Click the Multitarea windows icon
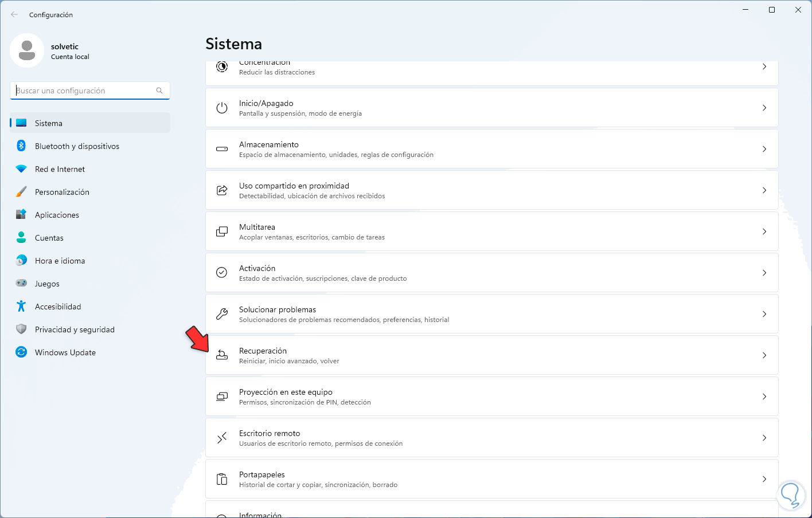The height and width of the screenshot is (518, 812). pos(222,231)
